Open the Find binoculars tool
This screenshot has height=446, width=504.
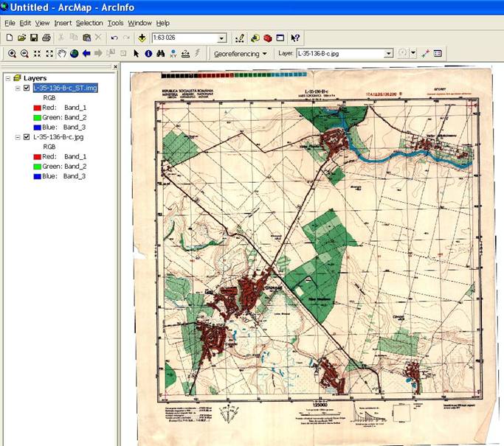click(161, 54)
